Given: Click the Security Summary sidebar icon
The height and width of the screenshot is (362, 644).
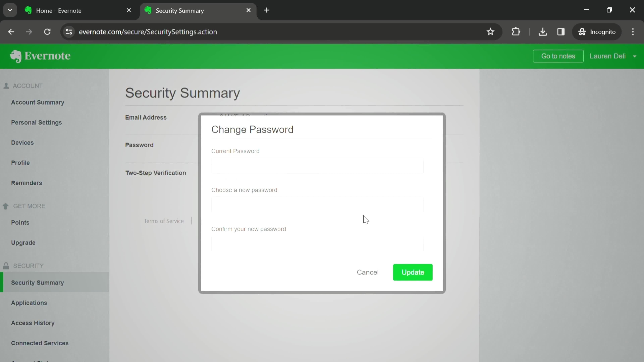Looking at the screenshot, I should click(38, 282).
